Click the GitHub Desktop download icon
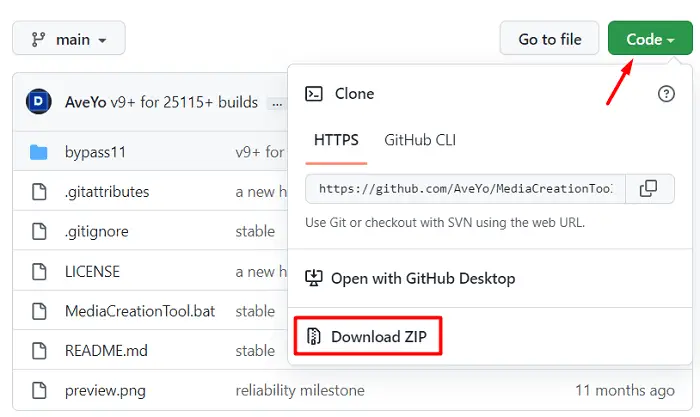700x417 pixels. click(x=314, y=278)
